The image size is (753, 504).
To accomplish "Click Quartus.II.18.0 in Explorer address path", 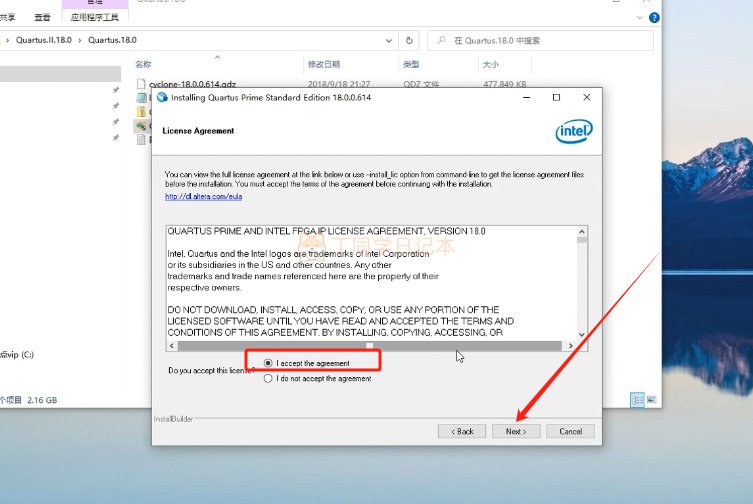I will (x=44, y=40).
